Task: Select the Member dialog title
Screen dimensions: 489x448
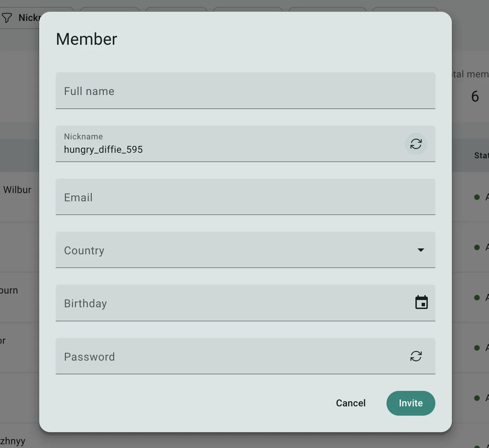Action: [x=86, y=39]
